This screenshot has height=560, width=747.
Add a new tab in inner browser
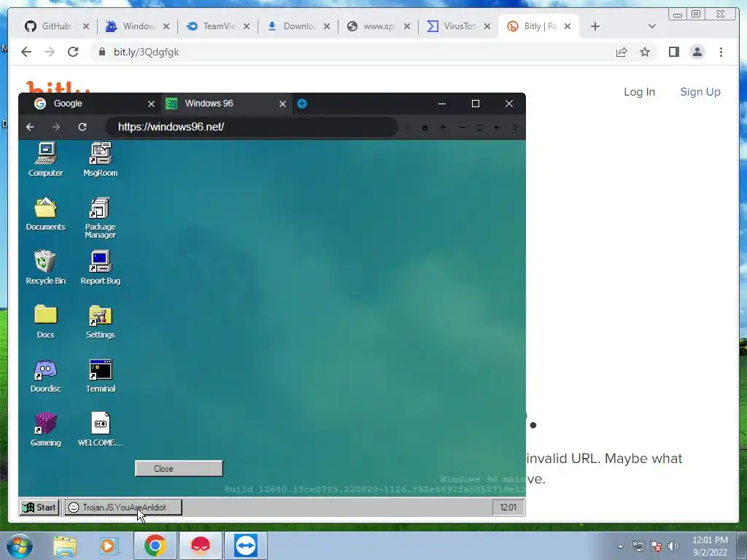tap(302, 104)
